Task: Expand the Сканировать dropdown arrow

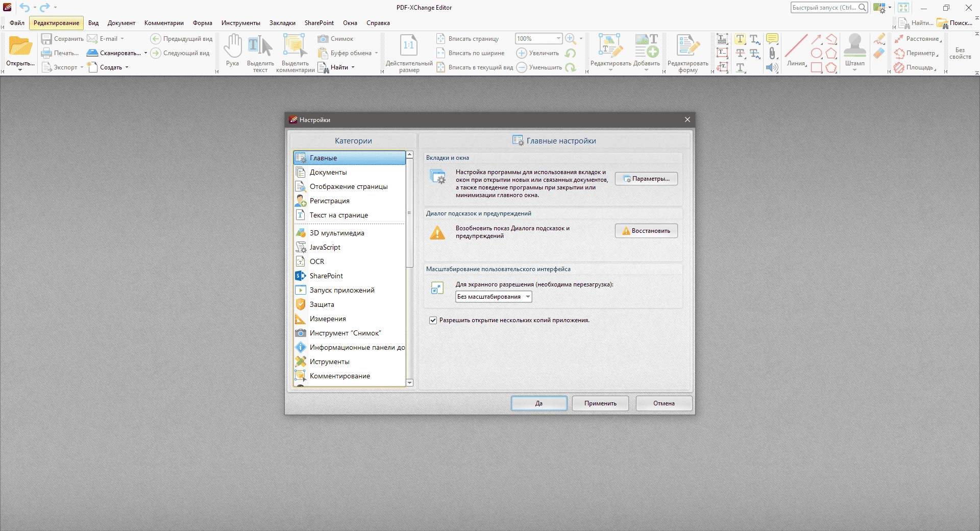Action: [145, 53]
